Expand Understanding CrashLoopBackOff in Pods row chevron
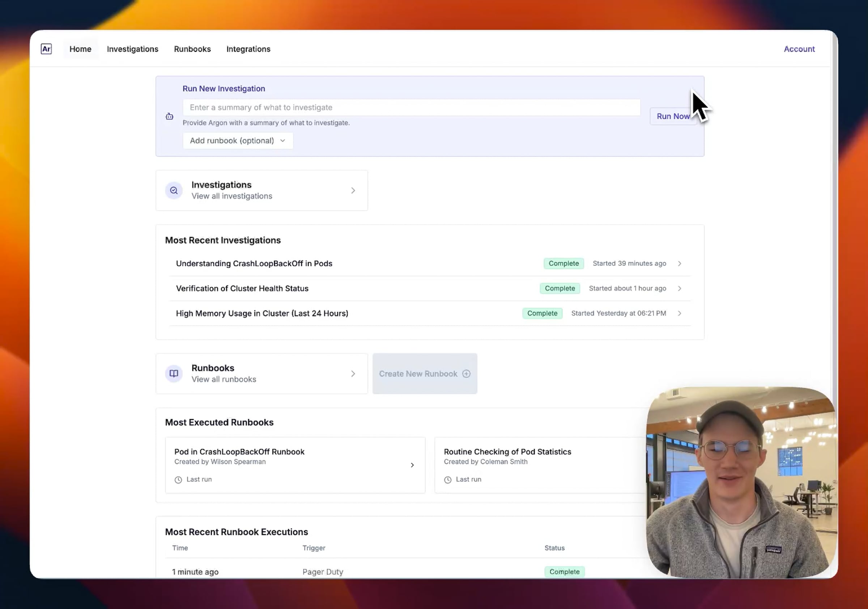Viewport: 868px width, 609px height. tap(679, 264)
